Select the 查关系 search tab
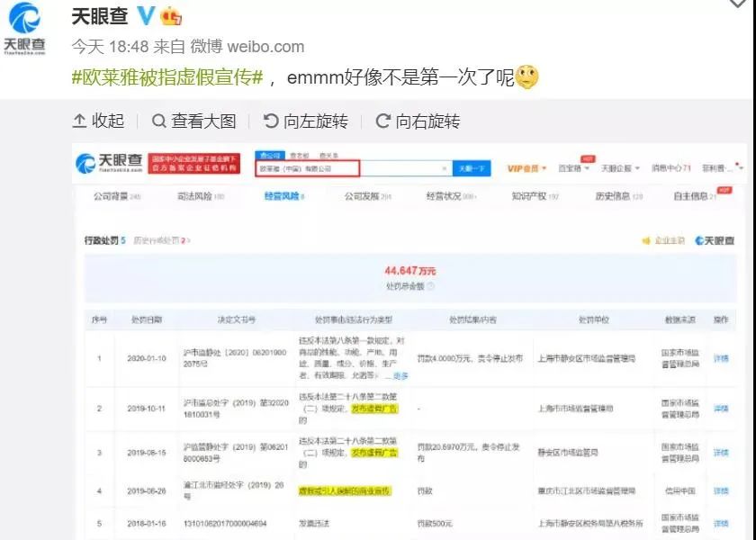 click(x=328, y=156)
